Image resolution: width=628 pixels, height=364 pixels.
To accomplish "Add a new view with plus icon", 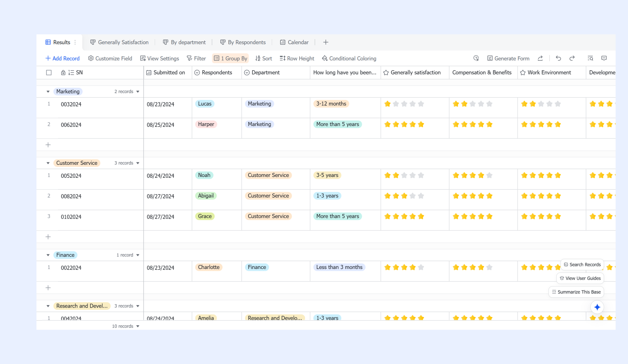I will [x=326, y=42].
